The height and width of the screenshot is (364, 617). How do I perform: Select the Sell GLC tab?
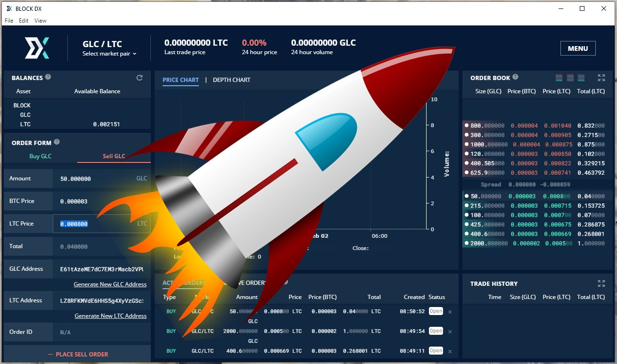114,156
